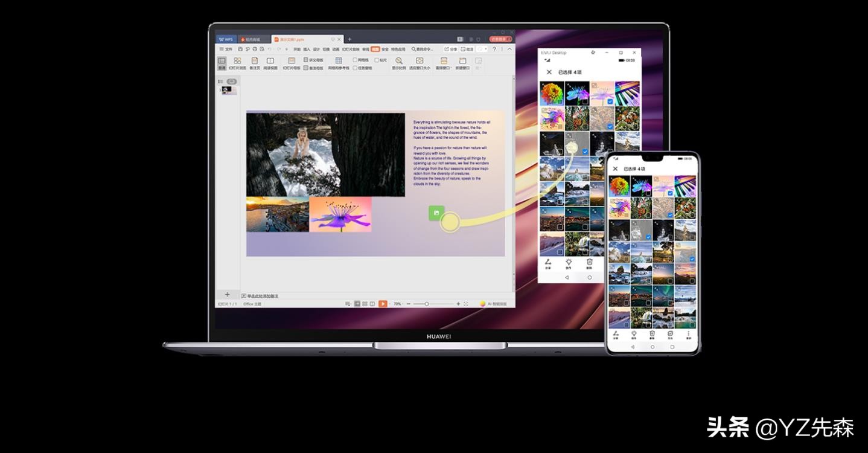Click the zoom slider handle in status bar
Viewport: 868px width, 453px height.
[x=427, y=304]
